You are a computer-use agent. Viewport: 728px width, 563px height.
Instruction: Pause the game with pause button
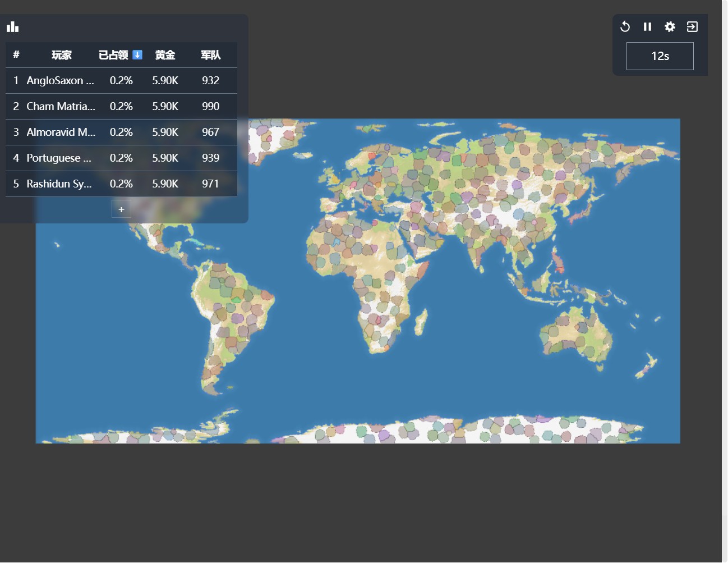(647, 27)
